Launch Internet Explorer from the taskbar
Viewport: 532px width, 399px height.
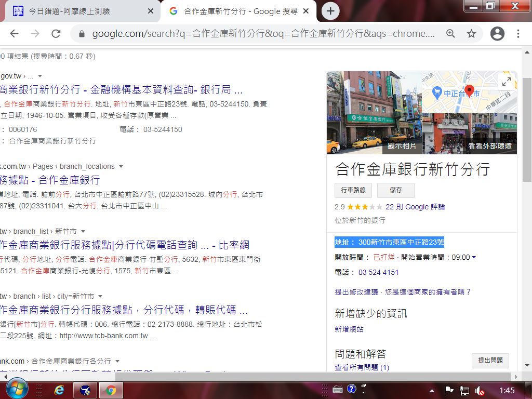pos(59,389)
